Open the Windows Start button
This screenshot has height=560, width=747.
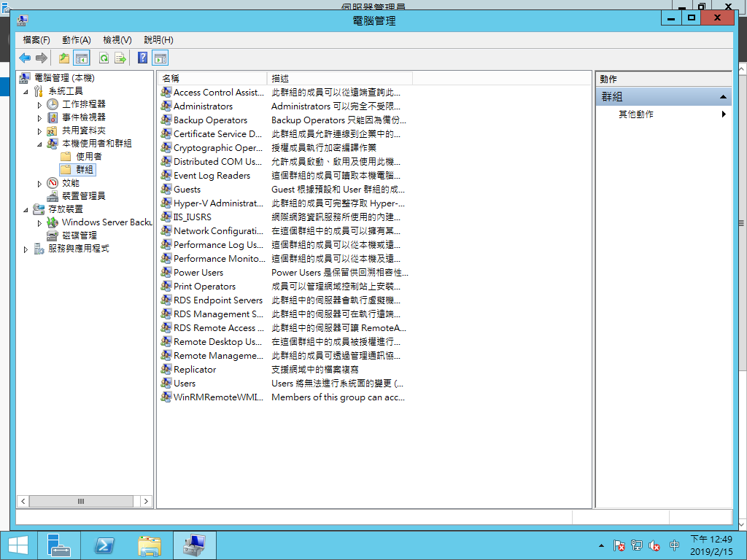tap(18, 545)
